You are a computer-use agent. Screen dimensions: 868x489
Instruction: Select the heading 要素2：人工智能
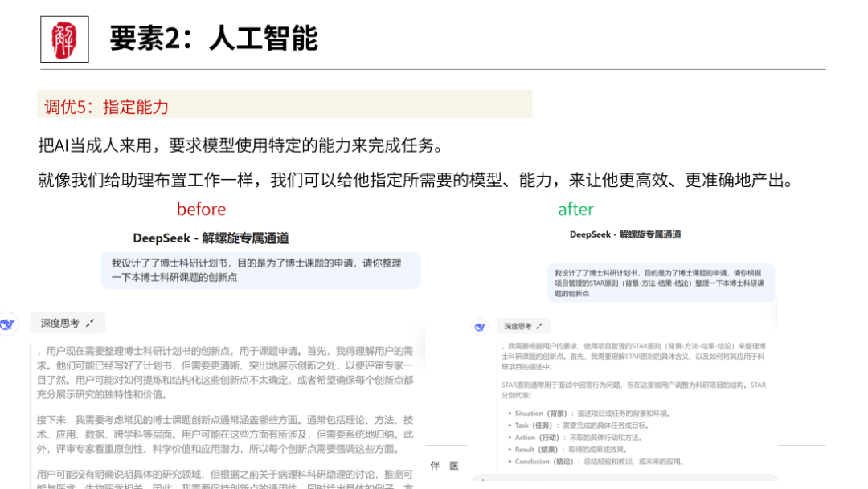[x=214, y=39]
